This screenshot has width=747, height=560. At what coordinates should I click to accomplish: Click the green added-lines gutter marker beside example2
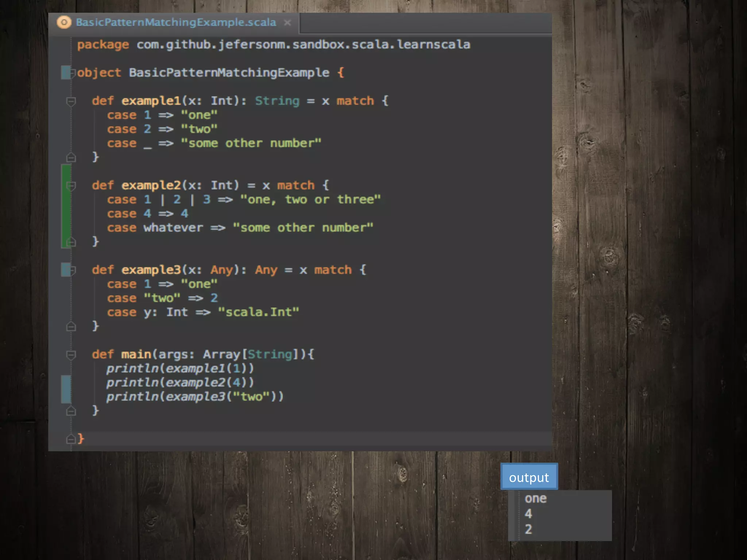tap(66, 206)
